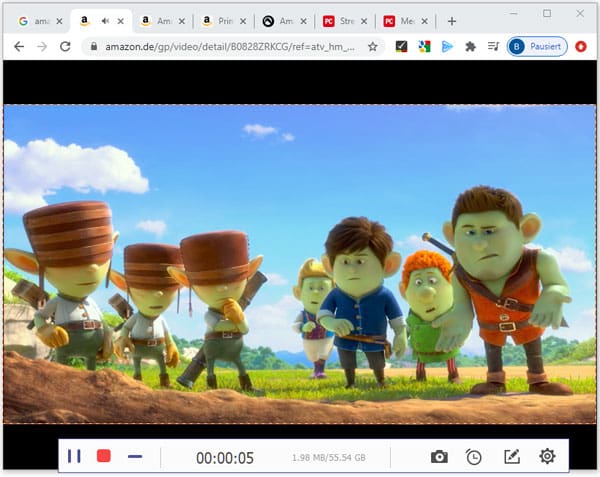This screenshot has width=600, height=477.
Task: Close the tab with black circle icon
Action: [x=303, y=21]
